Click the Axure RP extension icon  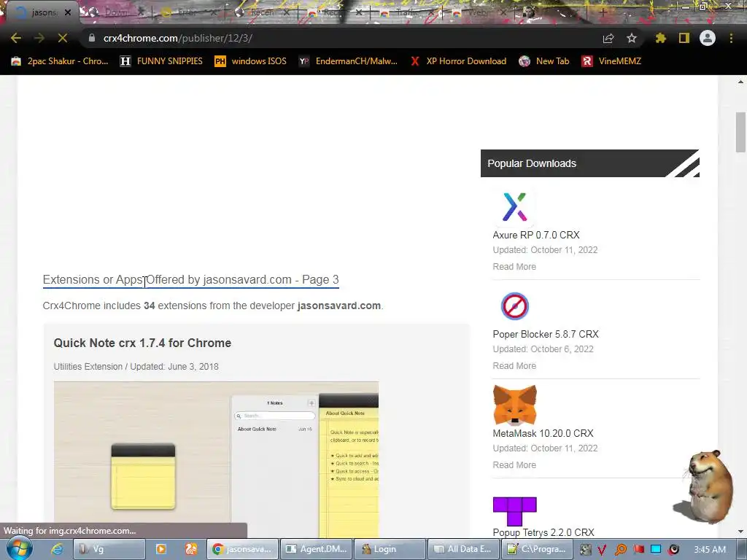pyautogui.click(x=514, y=207)
